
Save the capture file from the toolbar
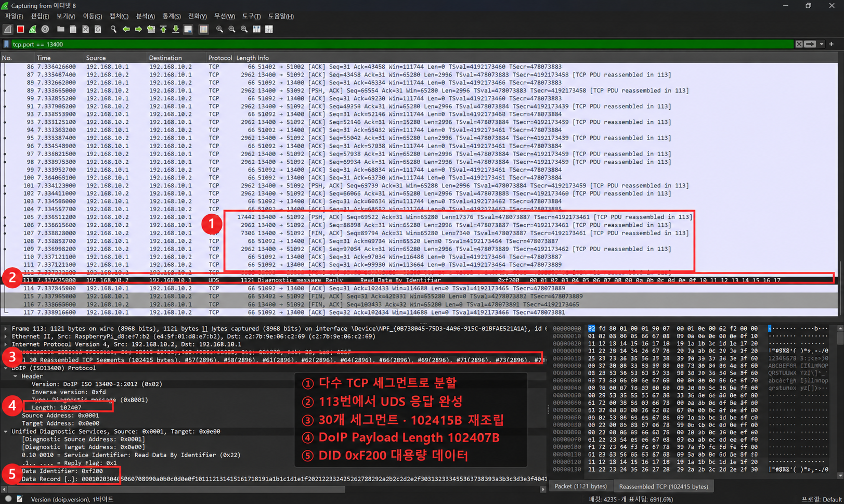(x=73, y=30)
